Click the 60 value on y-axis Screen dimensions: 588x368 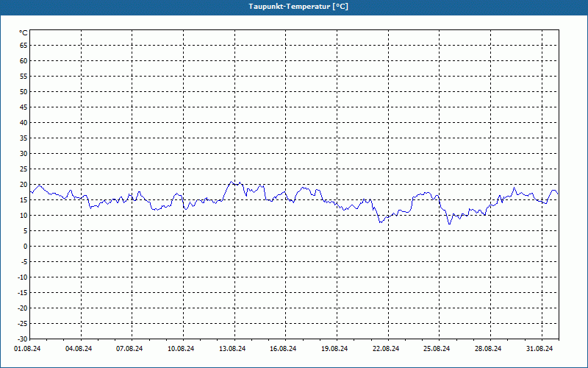pyautogui.click(x=24, y=61)
